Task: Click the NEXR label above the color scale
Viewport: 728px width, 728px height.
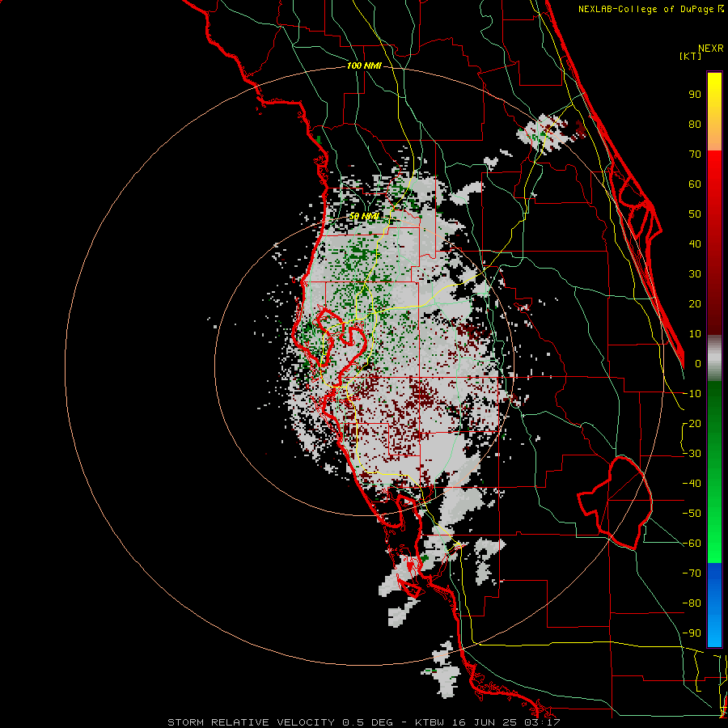Action: (x=711, y=49)
